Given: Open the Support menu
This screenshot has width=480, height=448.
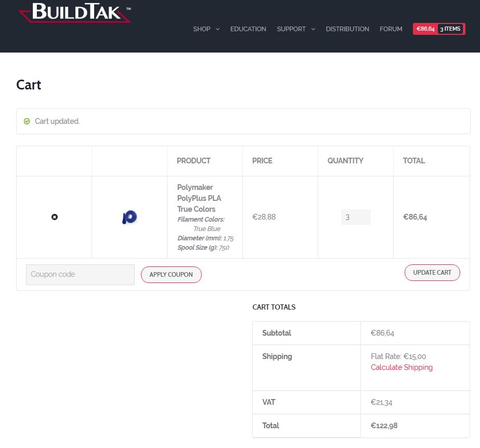Looking at the screenshot, I should pyautogui.click(x=291, y=29).
